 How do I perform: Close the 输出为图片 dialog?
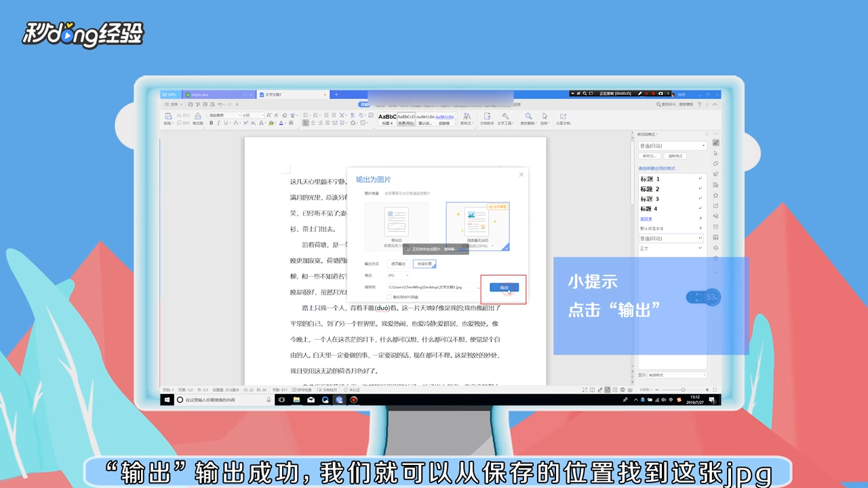(x=521, y=175)
